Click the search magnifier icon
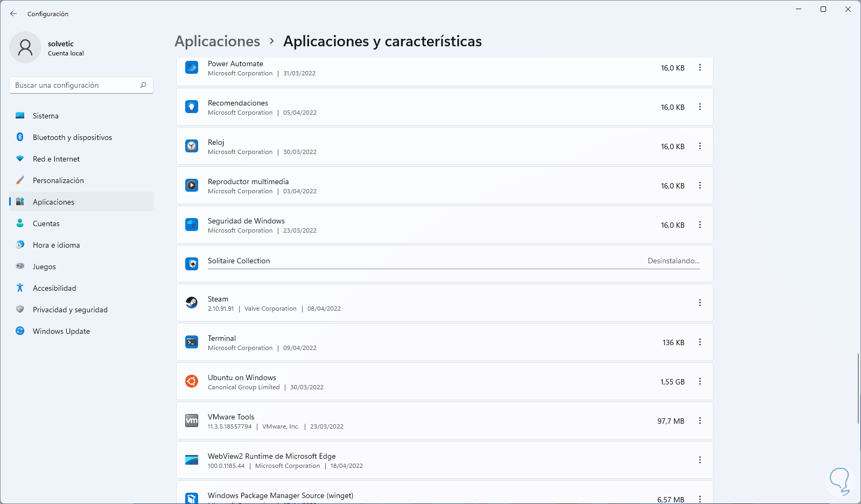 (143, 85)
